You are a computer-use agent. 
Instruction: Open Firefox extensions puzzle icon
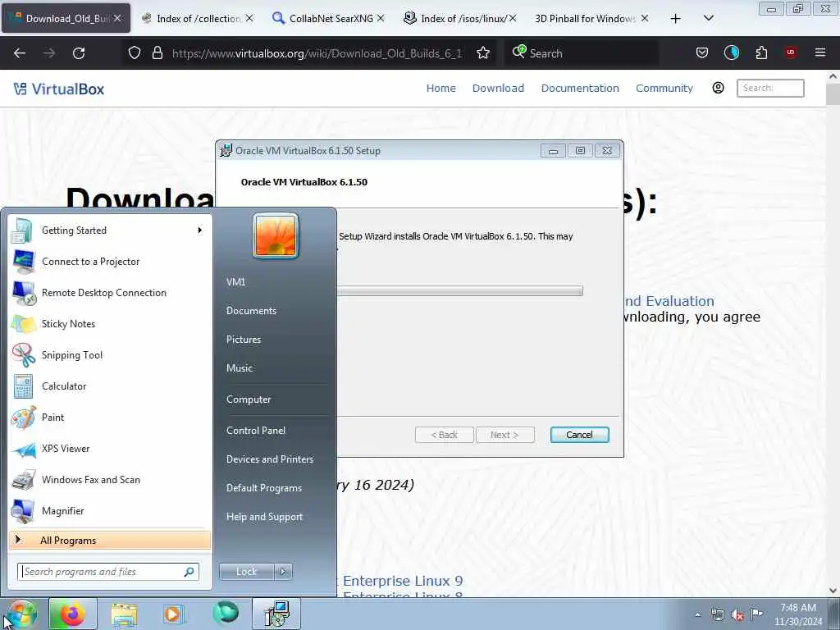tap(761, 53)
